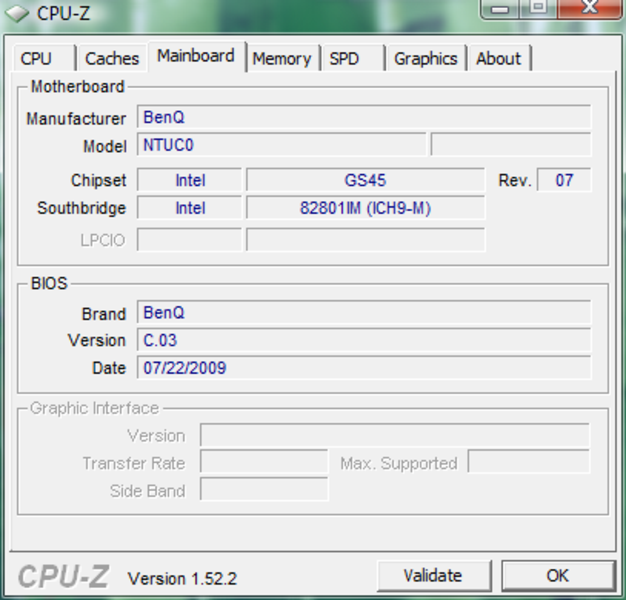
Task: Click the OK button
Action: tap(558, 575)
